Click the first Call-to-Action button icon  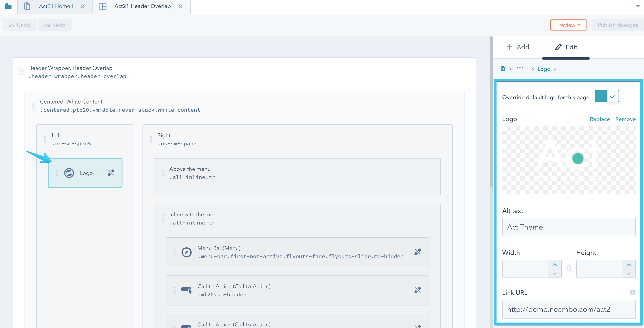click(187, 290)
